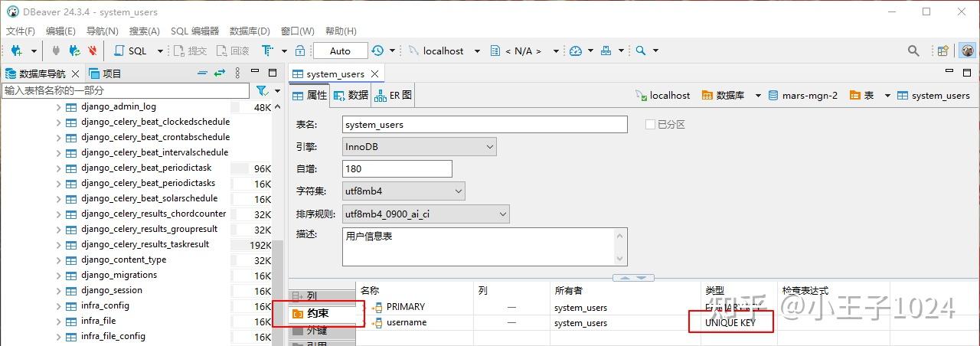Open the localhost active connection selector
The height and width of the screenshot is (346, 980).
pyautogui.click(x=443, y=51)
